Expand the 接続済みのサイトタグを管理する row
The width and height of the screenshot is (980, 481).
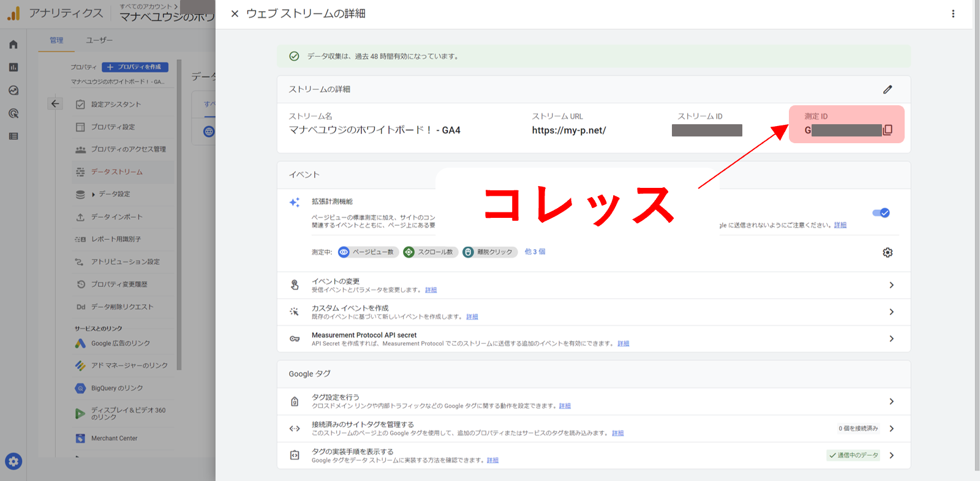594,428
